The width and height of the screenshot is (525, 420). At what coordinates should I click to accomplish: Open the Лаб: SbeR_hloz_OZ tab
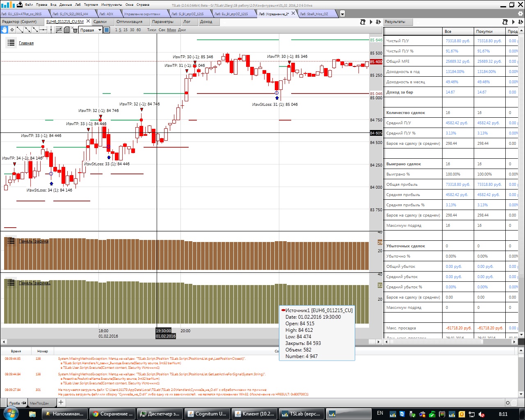pyautogui.click(x=314, y=14)
